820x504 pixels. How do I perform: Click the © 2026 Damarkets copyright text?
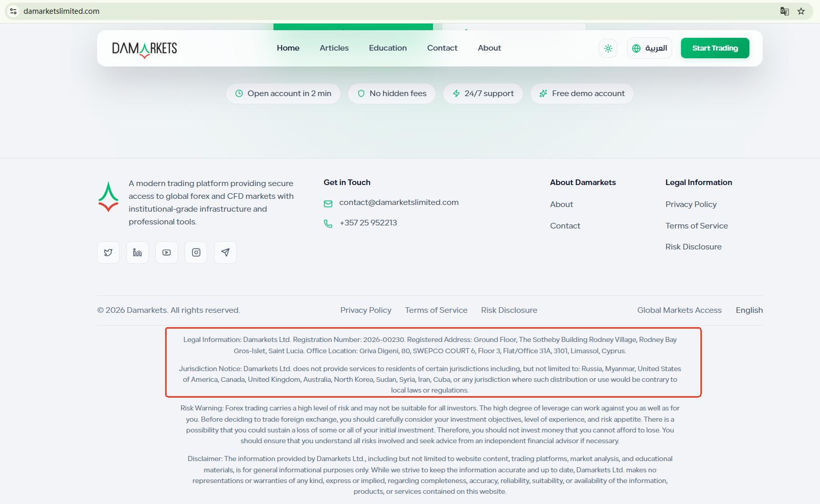169,310
